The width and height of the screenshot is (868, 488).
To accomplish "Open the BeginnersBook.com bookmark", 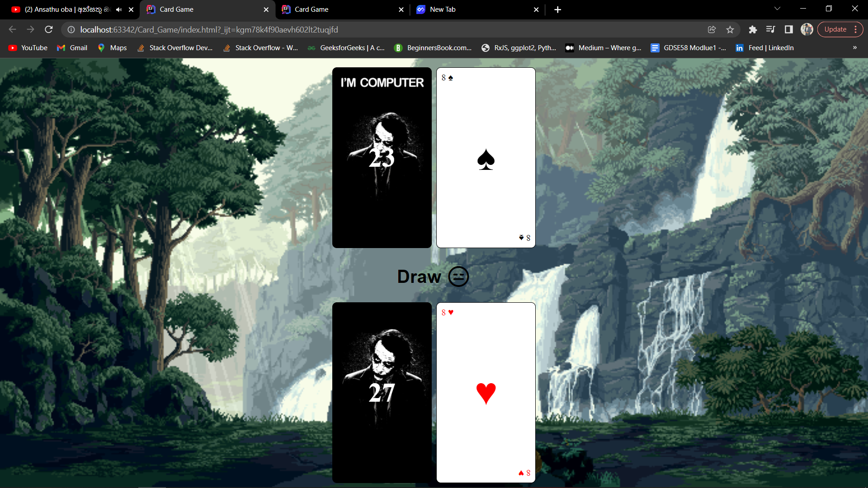I will 433,48.
